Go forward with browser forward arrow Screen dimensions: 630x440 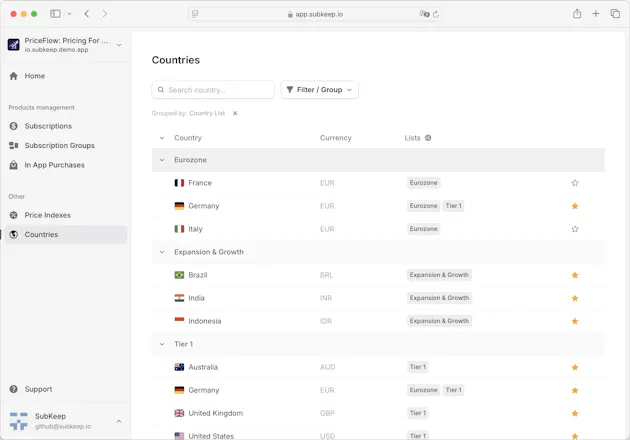[104, 14]
